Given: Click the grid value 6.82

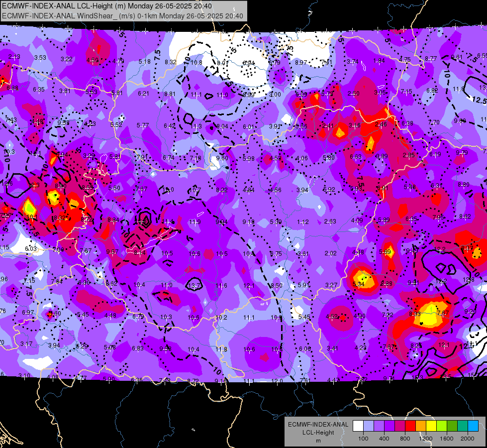Looking at the screenshot, I should (x=432, y=91).
